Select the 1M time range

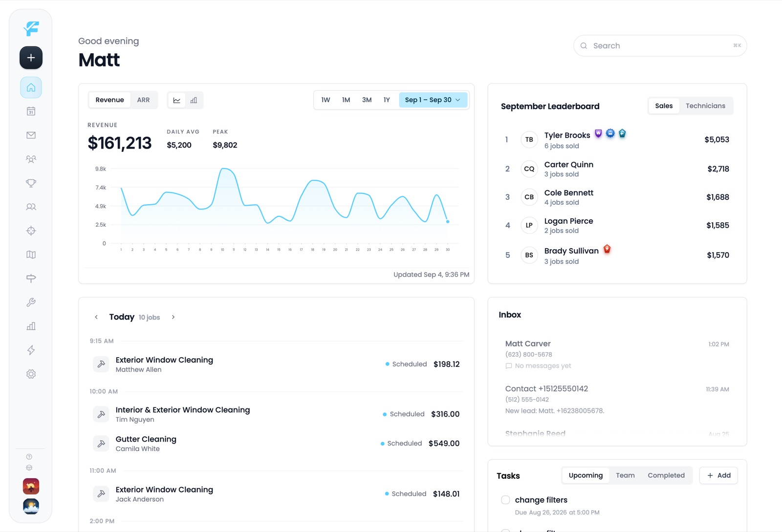coord(346,100)
